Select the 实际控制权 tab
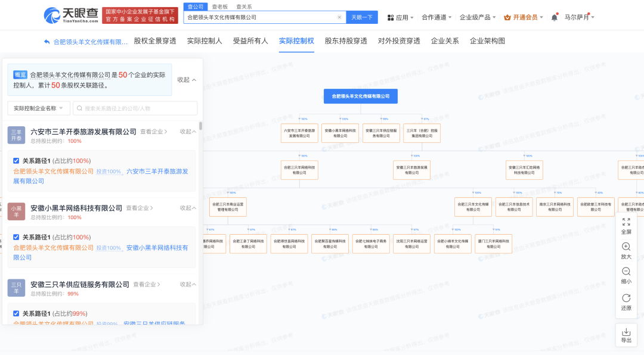644x355 pixels. (x=296, y=41)
